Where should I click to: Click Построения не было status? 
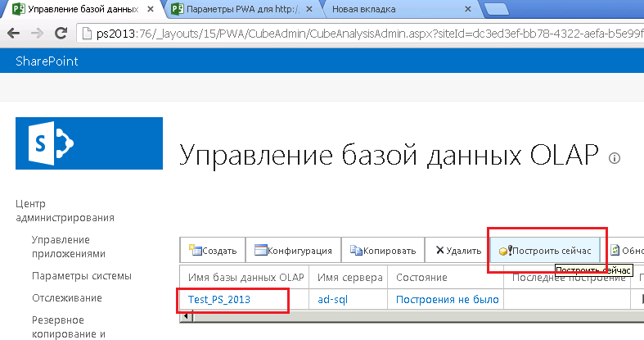click(x=448, y=299)
